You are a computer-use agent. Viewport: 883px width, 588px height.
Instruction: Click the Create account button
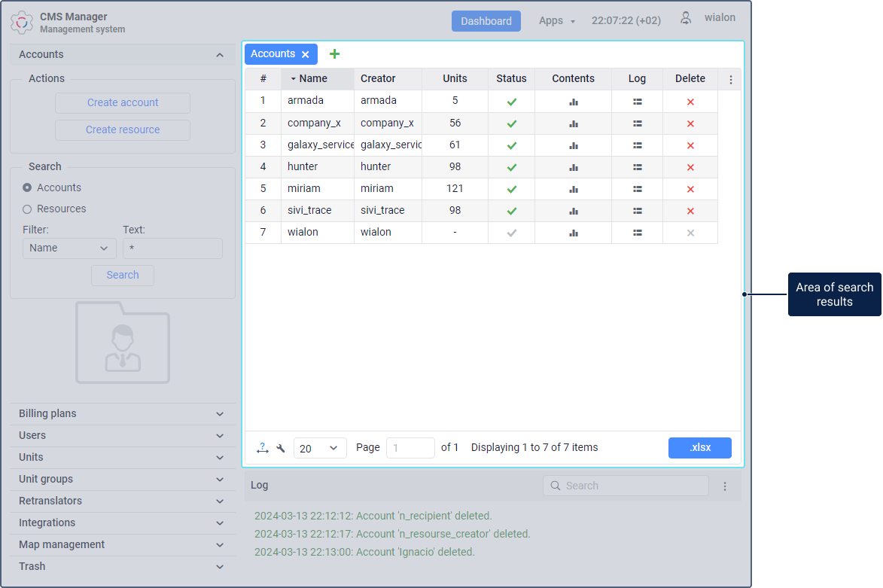(x=123, y=103)
